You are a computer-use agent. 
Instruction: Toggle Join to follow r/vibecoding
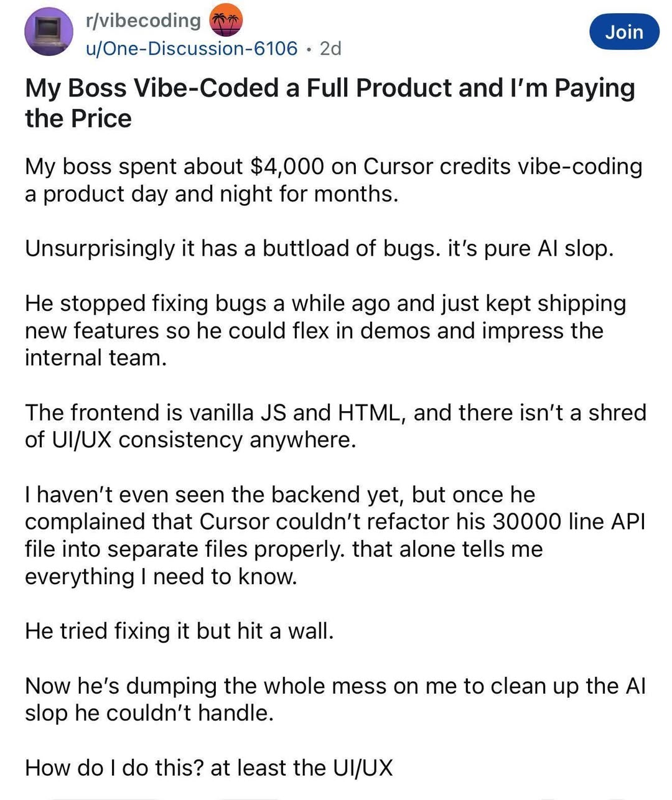624,32
